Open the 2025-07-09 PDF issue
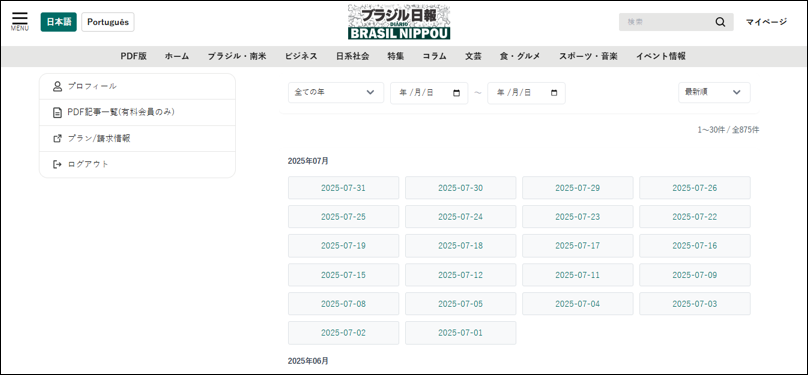The height and width of the screenshot is (375, 808). (695, 275)
